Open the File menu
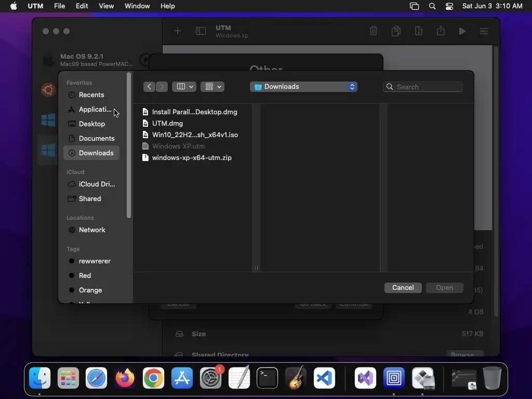 59,6
